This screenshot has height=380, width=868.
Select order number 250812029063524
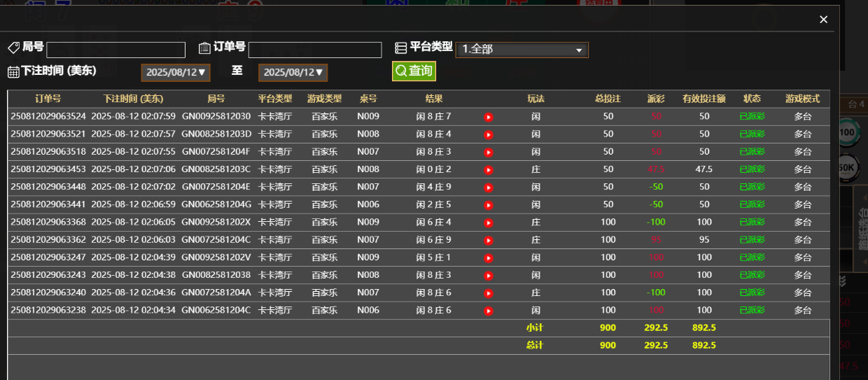[48, 116]
